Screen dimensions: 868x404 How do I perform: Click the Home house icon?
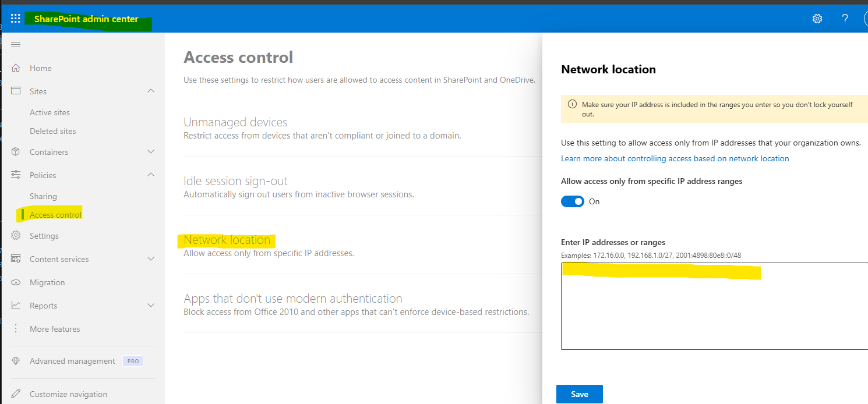pos(16,68)
